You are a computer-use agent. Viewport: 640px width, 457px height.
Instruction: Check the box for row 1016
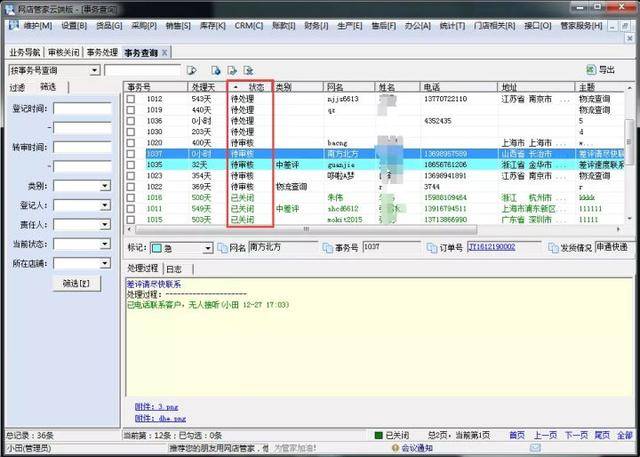pos(130,198)
